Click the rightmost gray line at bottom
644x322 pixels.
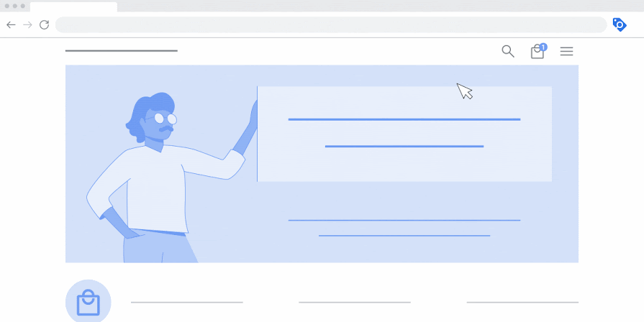(x=522, y=303)
